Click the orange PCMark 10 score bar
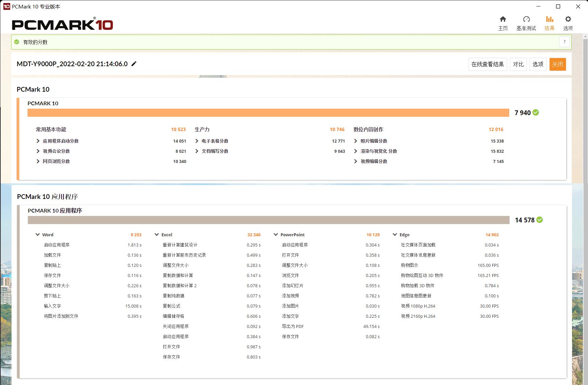 pyautogui.click(x=268, y=113)
